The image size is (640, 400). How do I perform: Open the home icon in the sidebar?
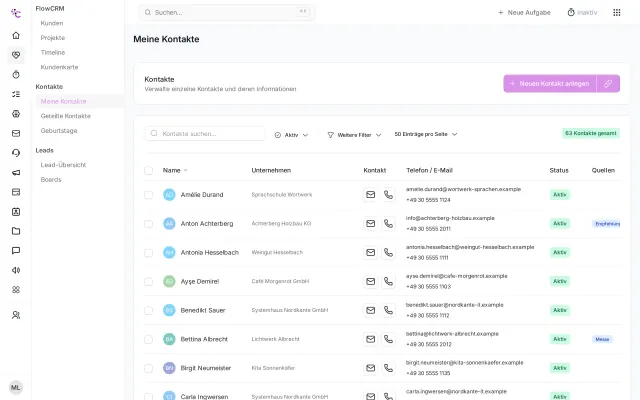pyautogui.click(x=16, y=36)
